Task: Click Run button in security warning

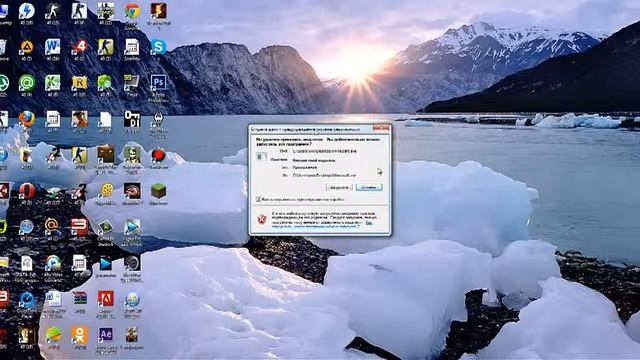Action: (339, 187)
